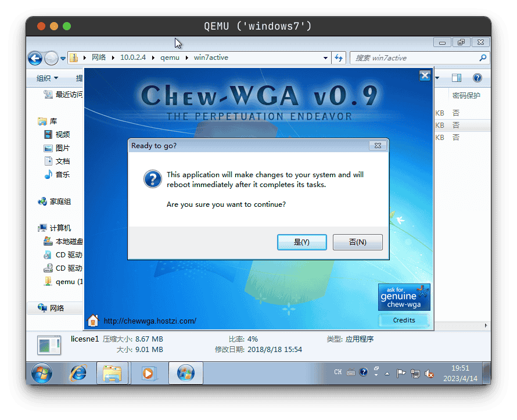Select the highlighted 网络 tree item
This screenshot has width=517, height=420.
coord(55,308)
